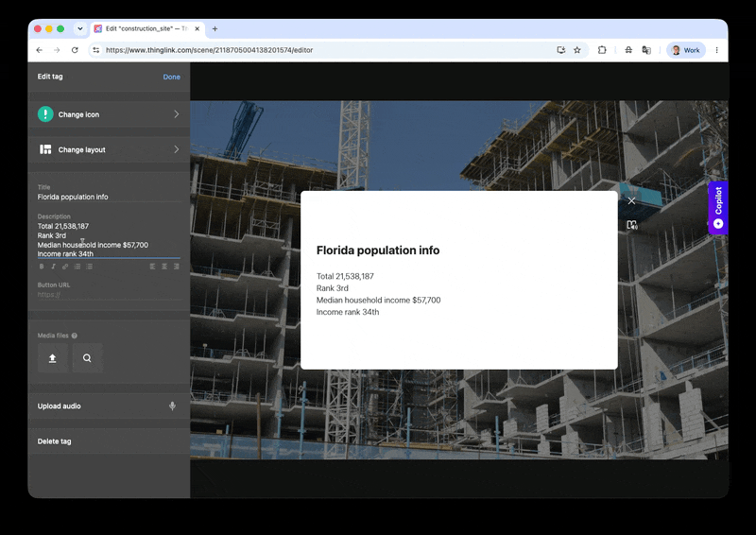
Task: Edit the Title field Florida population info
Action: tap(109, 197)
